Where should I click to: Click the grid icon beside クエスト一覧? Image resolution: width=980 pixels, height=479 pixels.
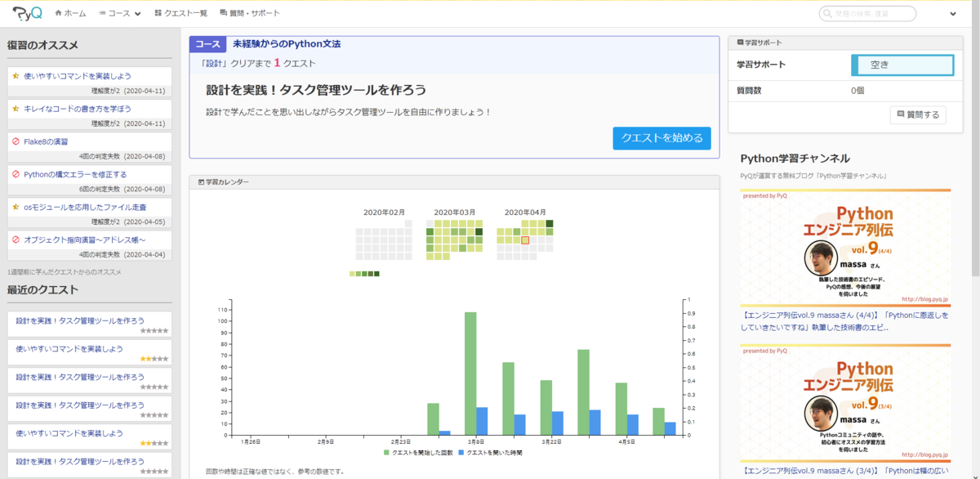[x=157, y=13]
